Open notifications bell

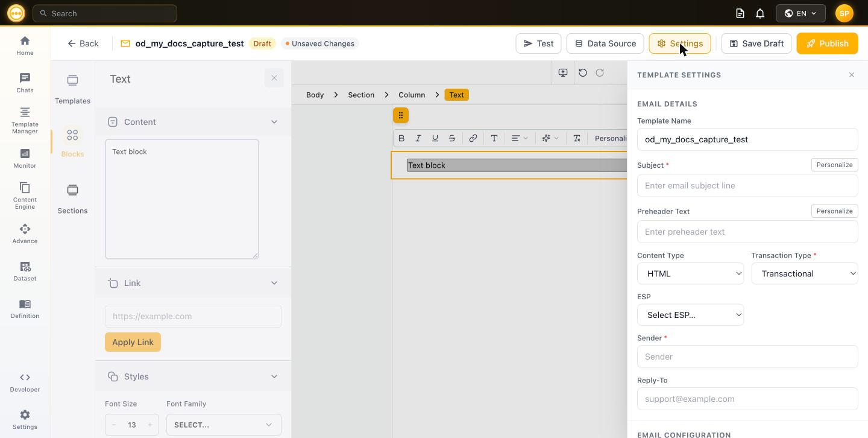(x=760, y=13)
